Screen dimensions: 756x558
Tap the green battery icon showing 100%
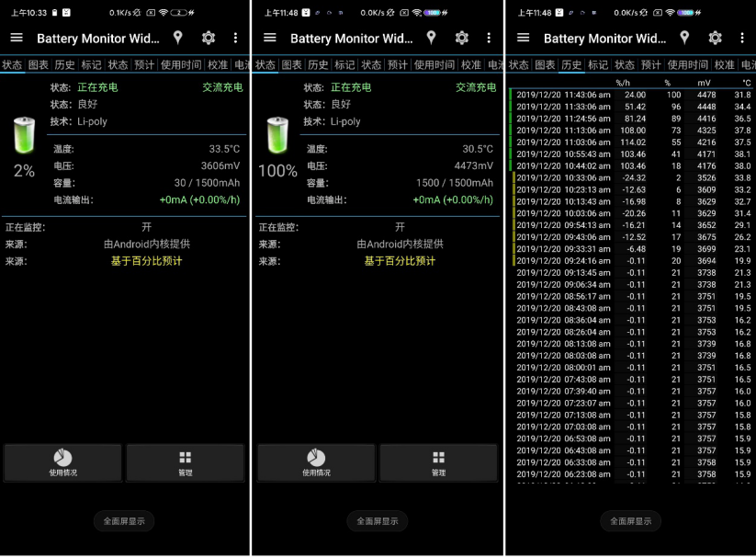(x=277, y=135)
